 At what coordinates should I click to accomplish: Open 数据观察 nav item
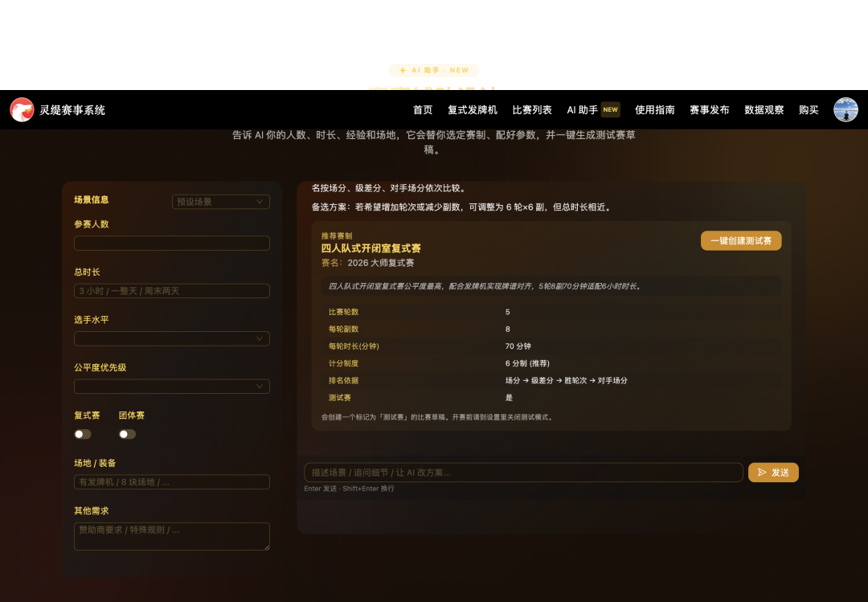click(x=764, y=109)
